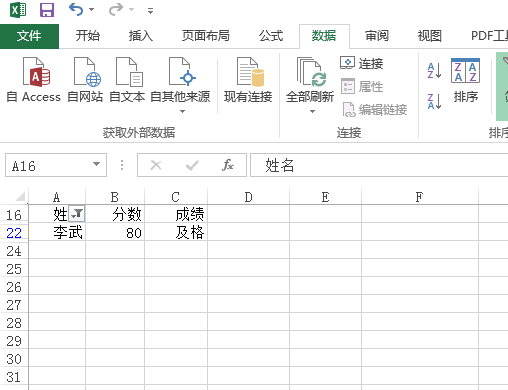Customize the Quick Access Toolbar

pos(150,11)
